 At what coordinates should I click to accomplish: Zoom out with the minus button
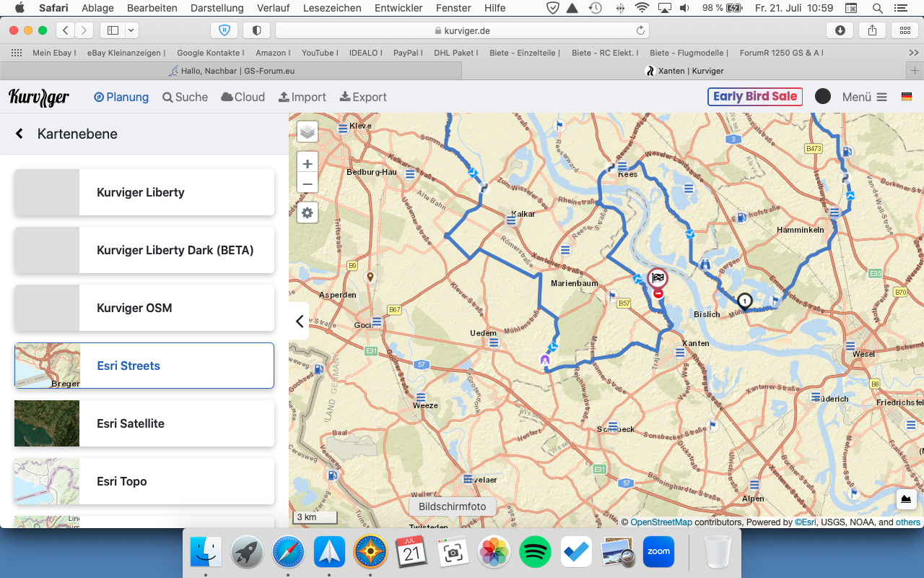tap(308, 184)
